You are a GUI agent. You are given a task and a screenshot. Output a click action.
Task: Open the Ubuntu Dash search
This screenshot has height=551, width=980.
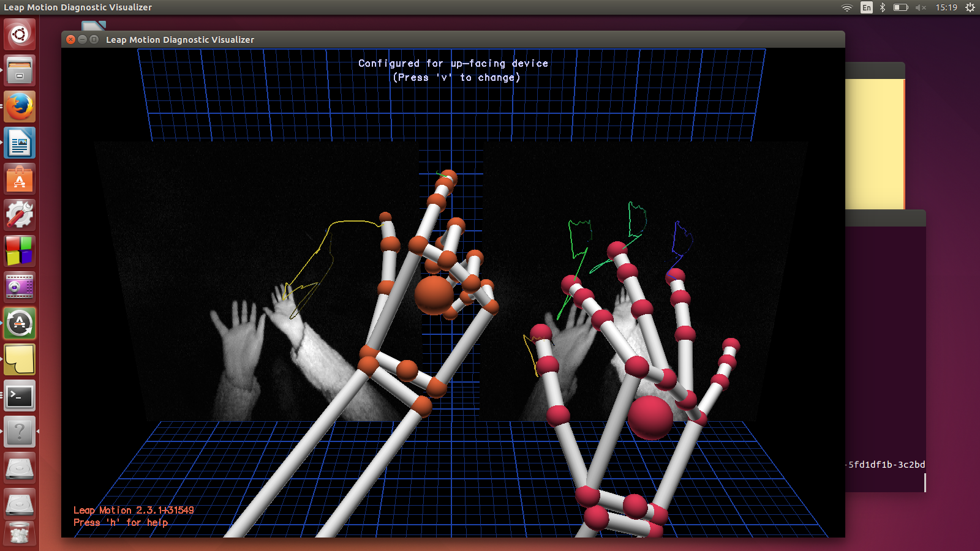(20, 34)
